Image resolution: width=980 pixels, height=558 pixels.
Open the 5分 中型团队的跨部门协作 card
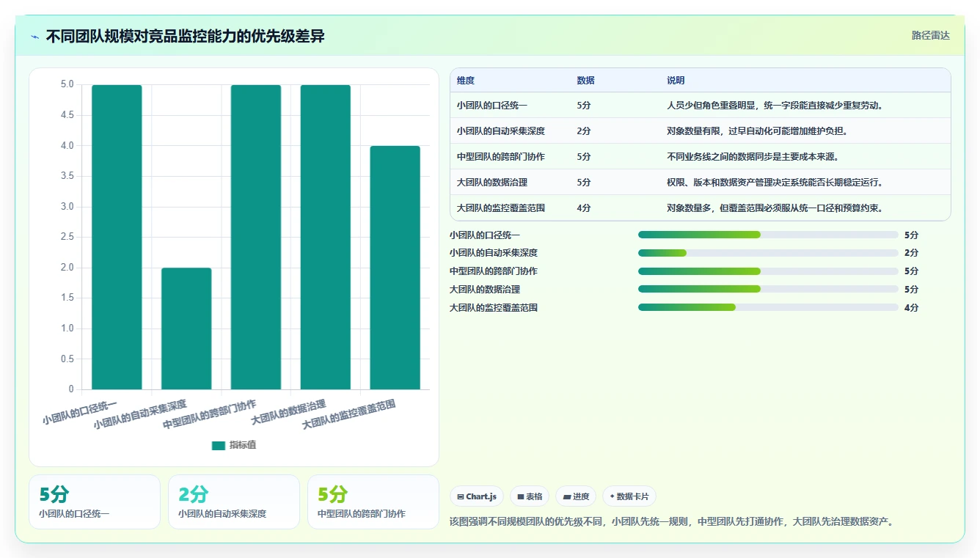pos(373,502)
